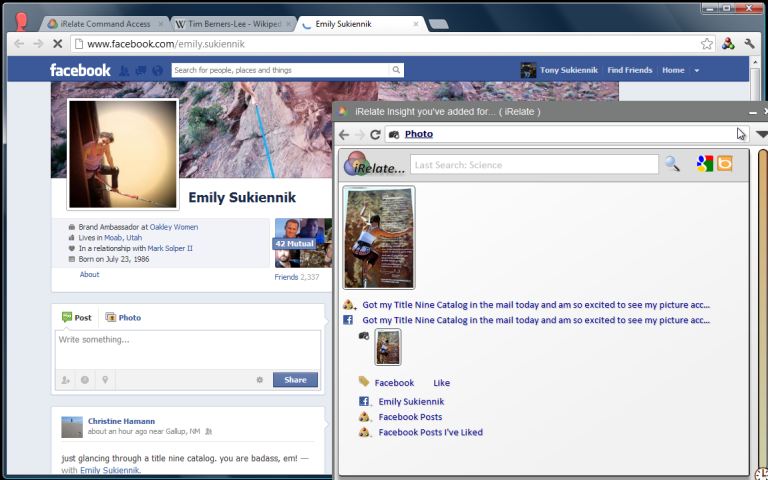
Task: Click Find Friends in Facebook header
Action: [x=629, y=70]
